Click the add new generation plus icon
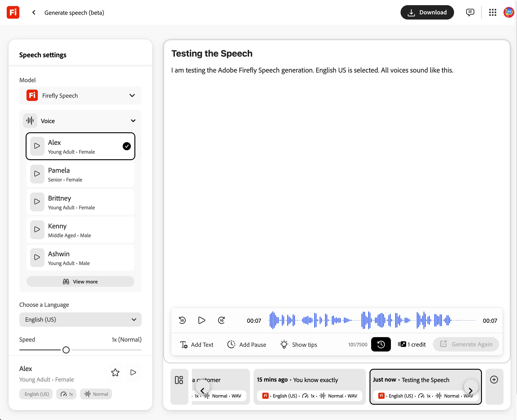The image size is (517, 420). click(x=494, y=380)
